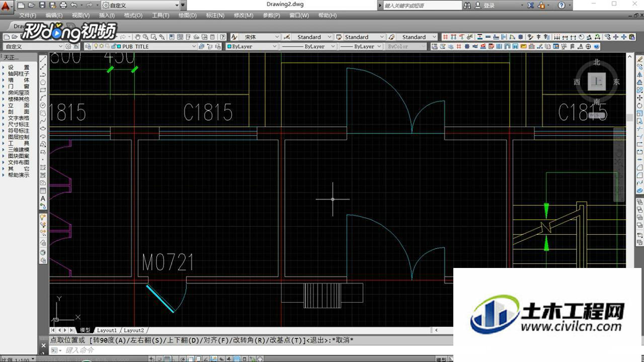Open the workspace dropdown 自定义 in title bar
This screenshot has width=644, height=362.
pos(140,5)
